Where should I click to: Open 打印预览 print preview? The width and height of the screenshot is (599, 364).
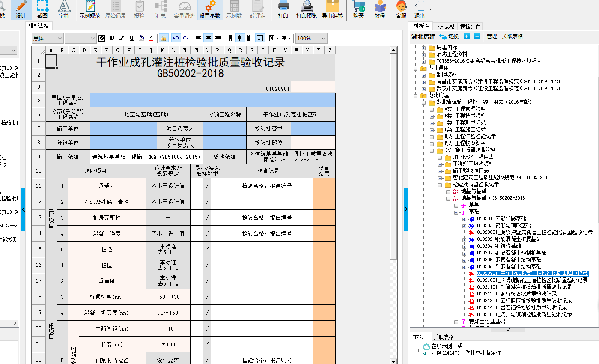tap(307, 10)
